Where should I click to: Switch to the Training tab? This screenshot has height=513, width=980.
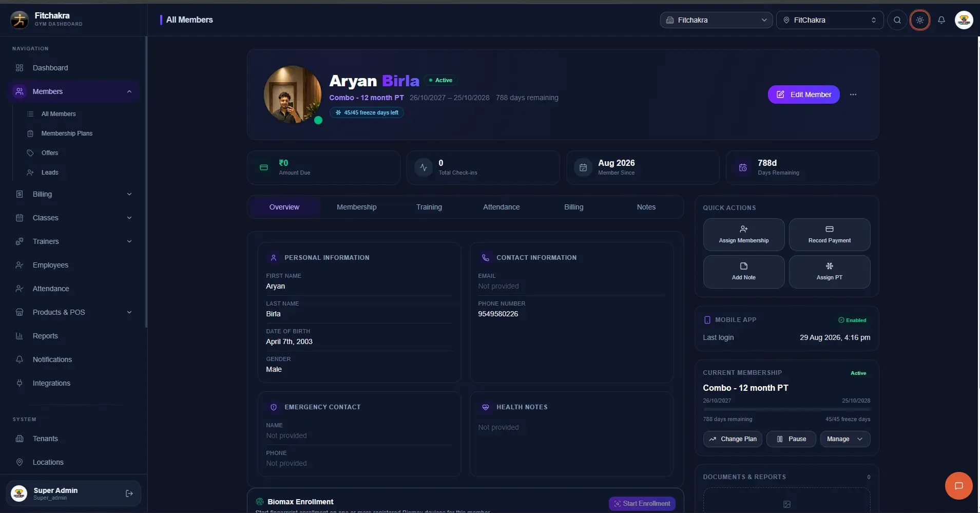(429, 207)
